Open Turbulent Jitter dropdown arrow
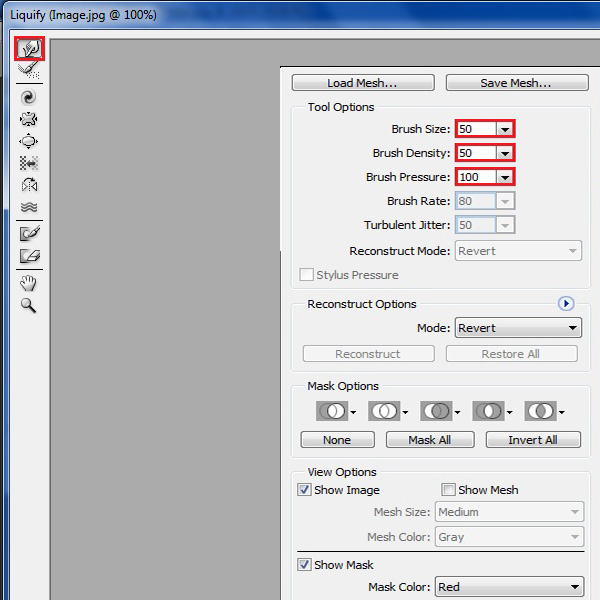The height and width of the screenshot is (600, 600). pyautogui.click(x=505, y=225)
